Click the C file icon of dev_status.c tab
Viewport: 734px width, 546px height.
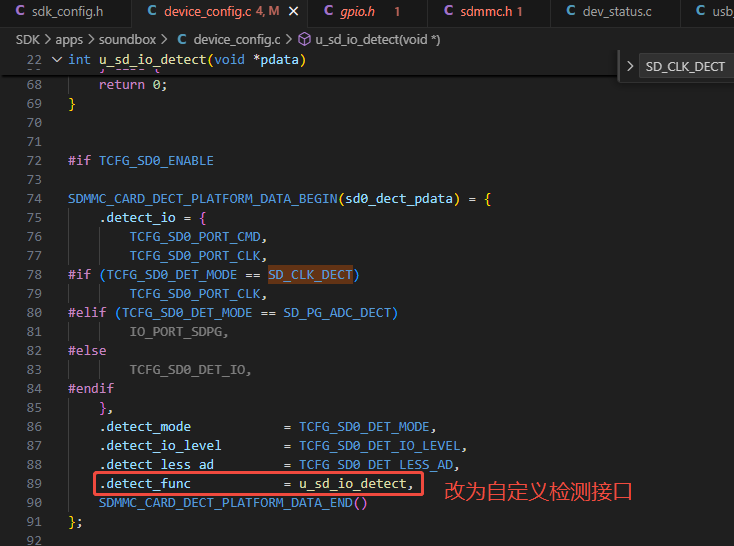click(x=571, y=11)
